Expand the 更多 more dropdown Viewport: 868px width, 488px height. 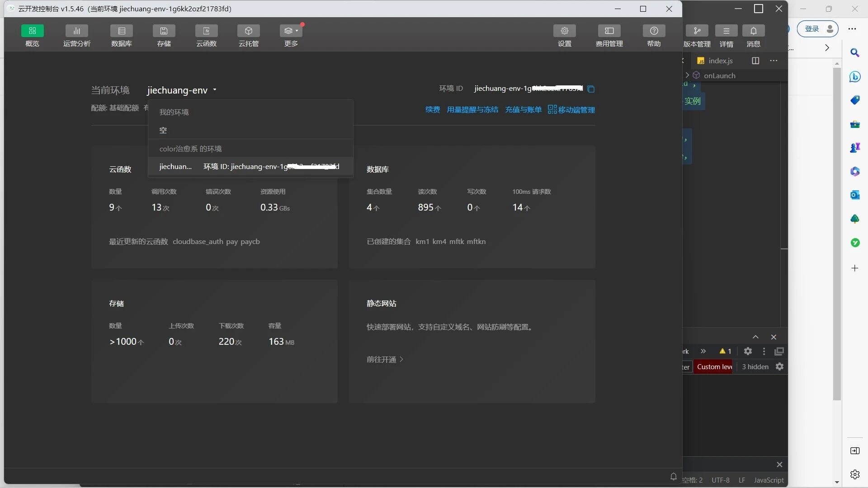click(x=291, y=31)
